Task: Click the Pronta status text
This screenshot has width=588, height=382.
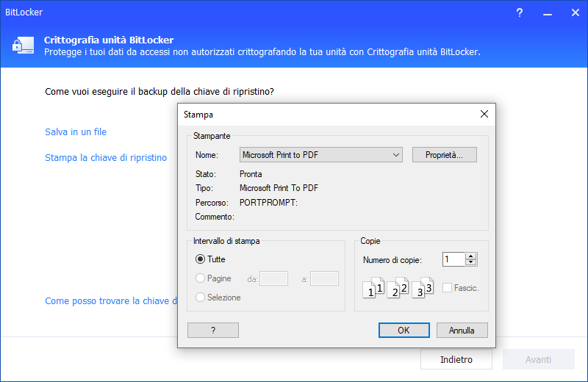Action: (x=251, y=174)
